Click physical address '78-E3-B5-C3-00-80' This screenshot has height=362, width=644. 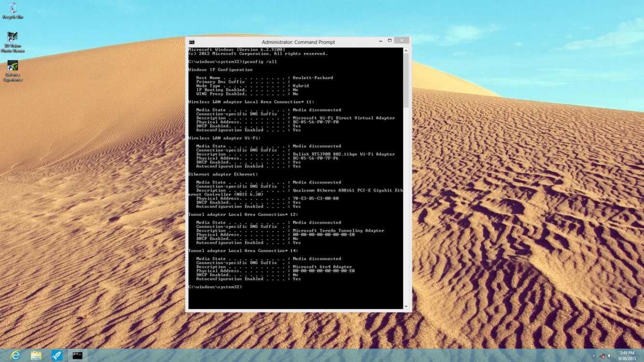pyautogui.click(x=316, y=198)
